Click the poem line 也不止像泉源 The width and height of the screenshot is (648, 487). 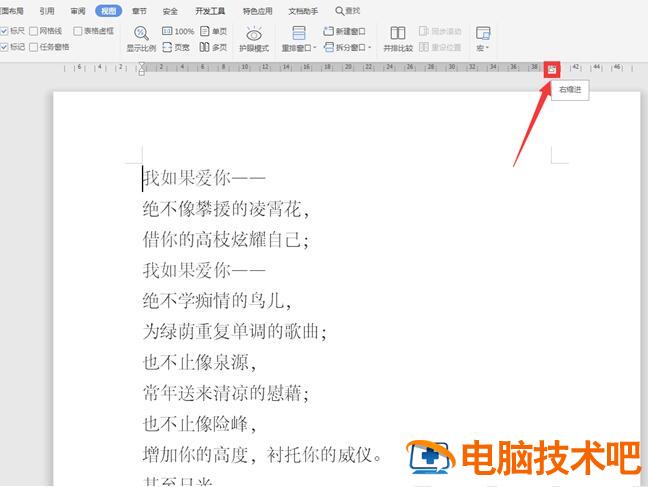[200, 361]
